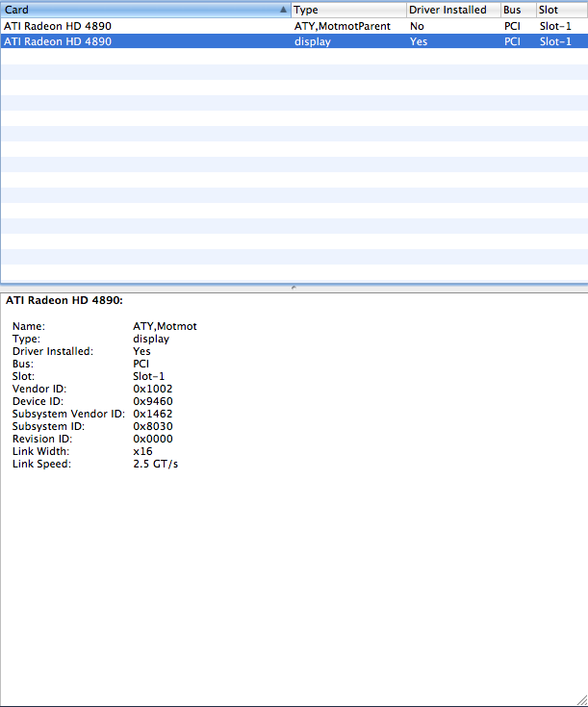This screenshot has height=707, width=588.
Task: Click the 'Yes' driver cell in selected row
Action: [x=419, y=41]
